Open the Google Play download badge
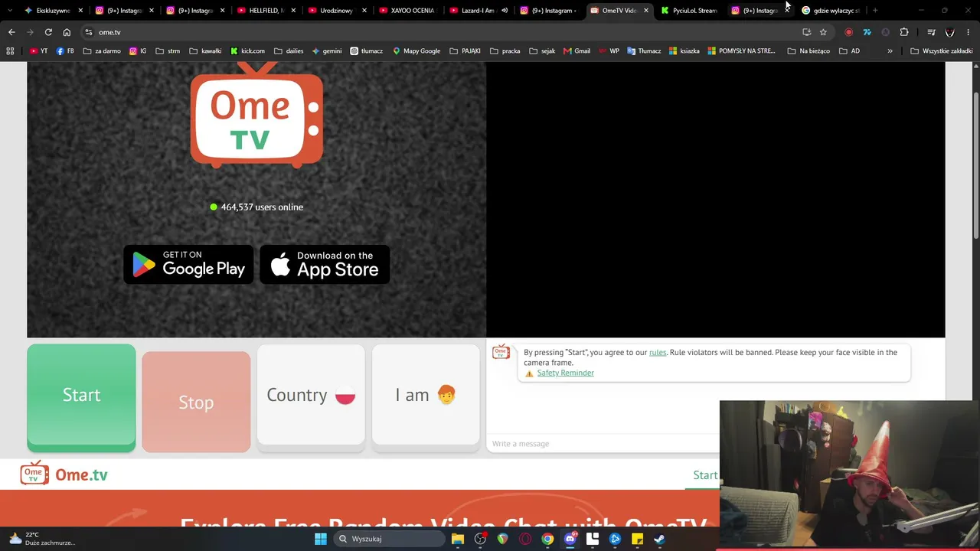The height and width of the screenshot is (551, 980). coord(188,265)
